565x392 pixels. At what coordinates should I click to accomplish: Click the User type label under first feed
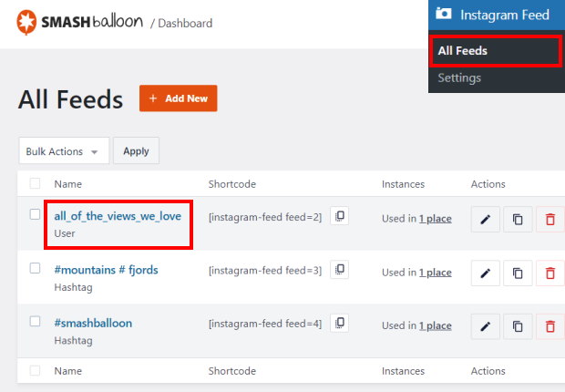pos(65,233)
